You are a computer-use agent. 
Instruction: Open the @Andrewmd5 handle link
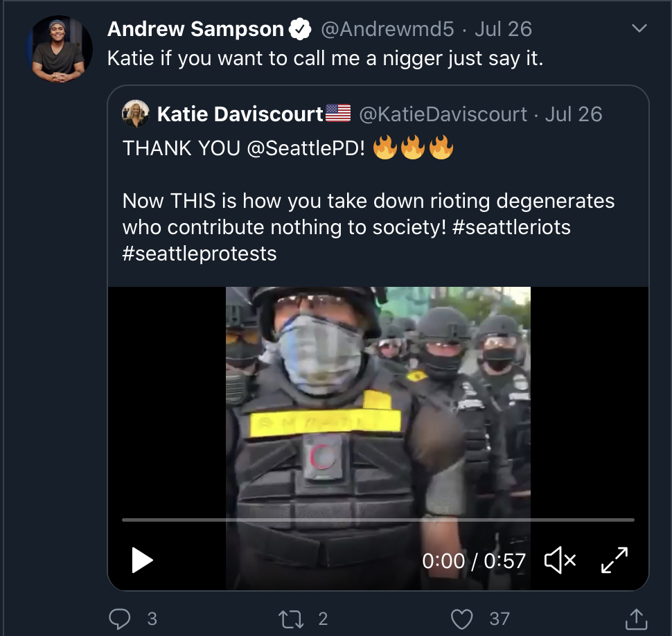pyautogui.click(x=387, y=29)
